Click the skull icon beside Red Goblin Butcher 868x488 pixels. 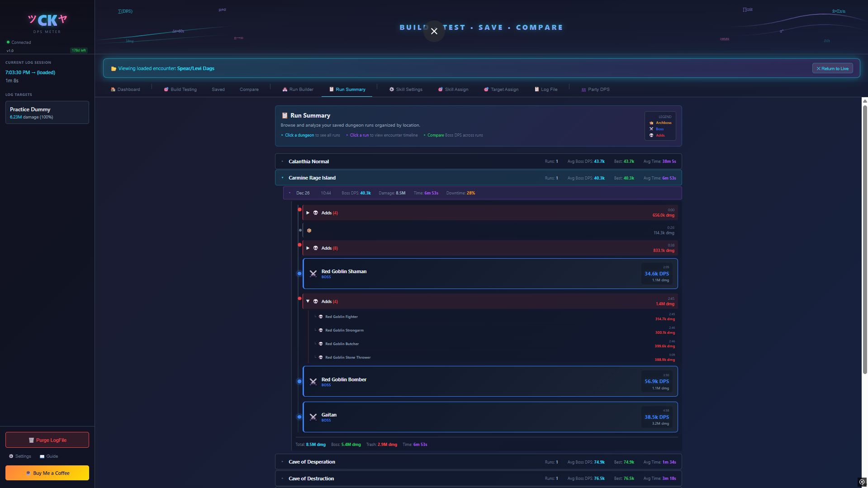[x=321, y=344]
